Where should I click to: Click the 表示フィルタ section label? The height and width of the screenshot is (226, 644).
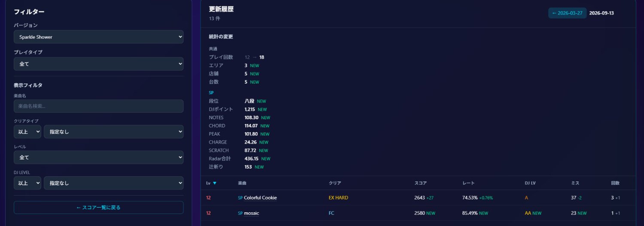28,85
